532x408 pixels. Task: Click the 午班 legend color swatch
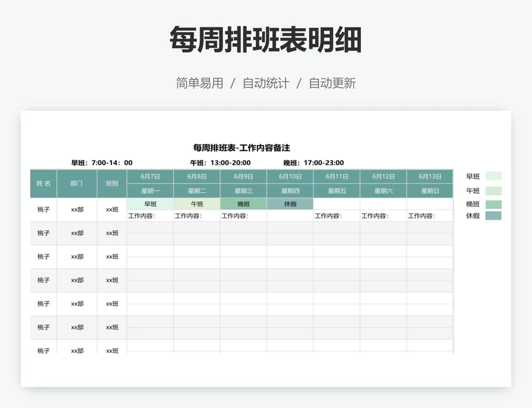pos(494,190)
